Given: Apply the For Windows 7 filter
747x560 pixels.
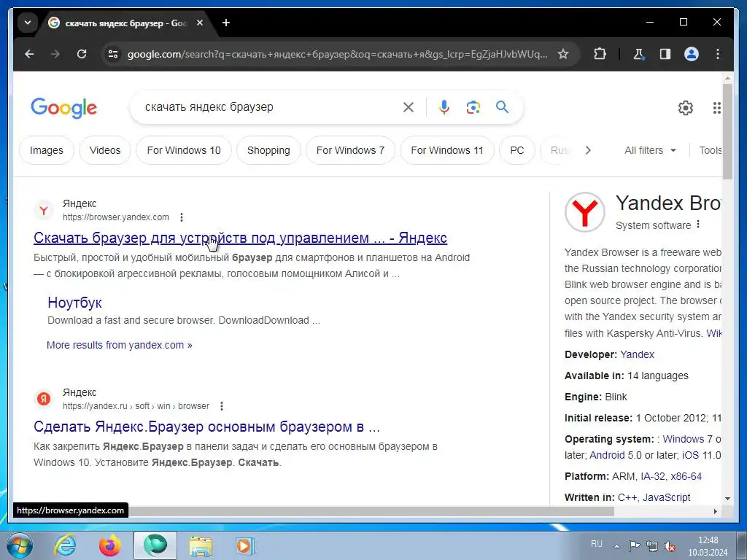Looking at the screenshot, I should [350, 150].
